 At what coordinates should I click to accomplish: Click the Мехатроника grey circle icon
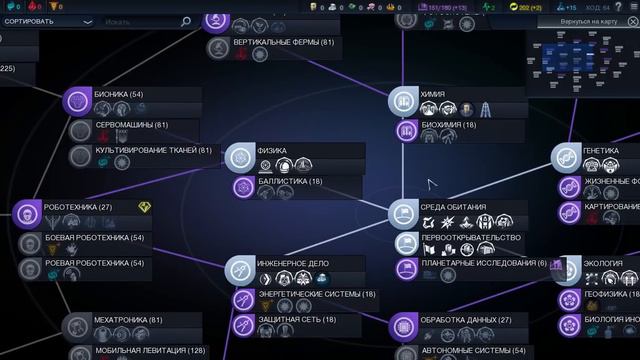click(x=77, y=327)
